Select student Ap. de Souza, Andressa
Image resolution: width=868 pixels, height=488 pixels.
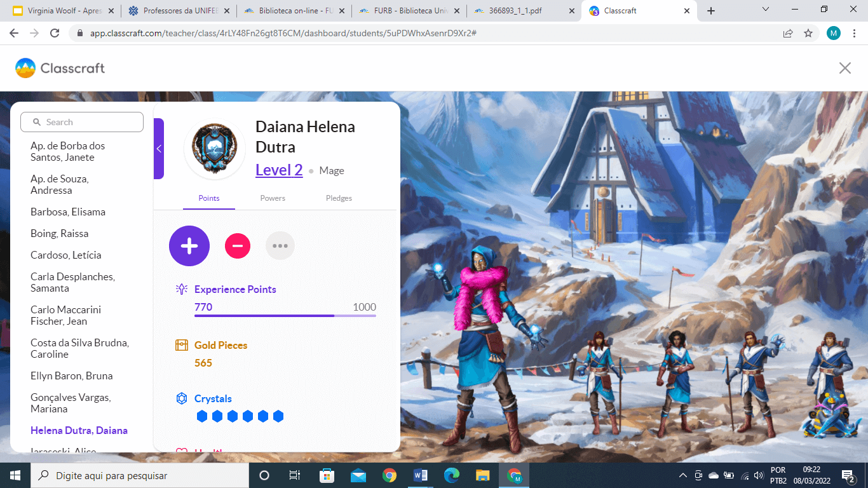point(60,185)
